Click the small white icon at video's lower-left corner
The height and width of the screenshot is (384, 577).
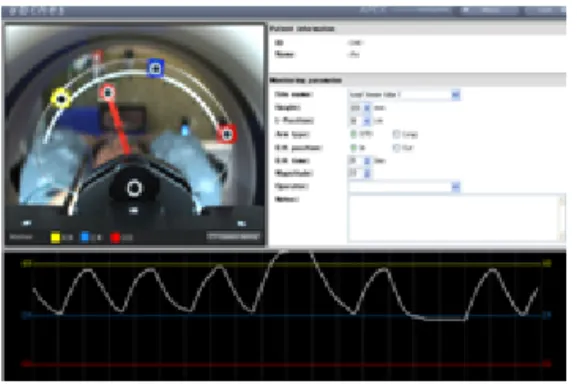coord(27,223)
